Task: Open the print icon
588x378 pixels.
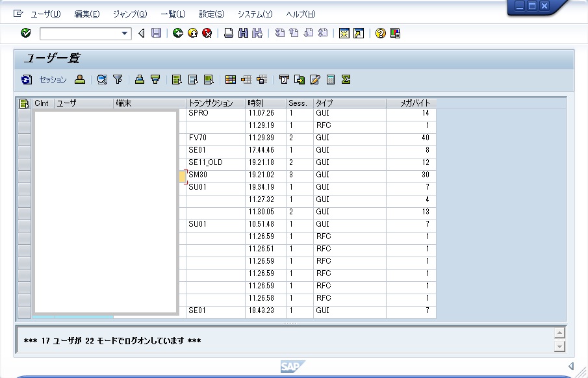Action: [228, 34]
